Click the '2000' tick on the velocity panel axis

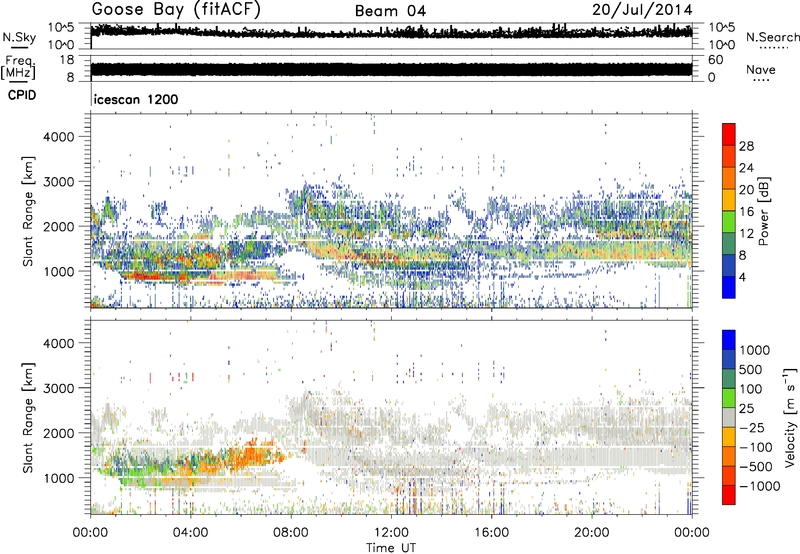tap(59, 433)
